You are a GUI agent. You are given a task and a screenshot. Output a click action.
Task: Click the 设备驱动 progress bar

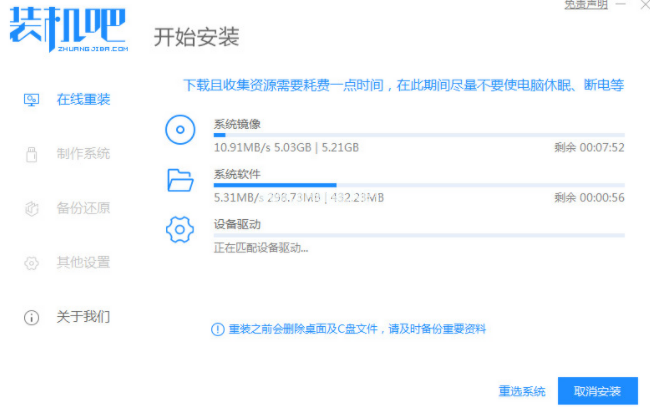point(418,236)
